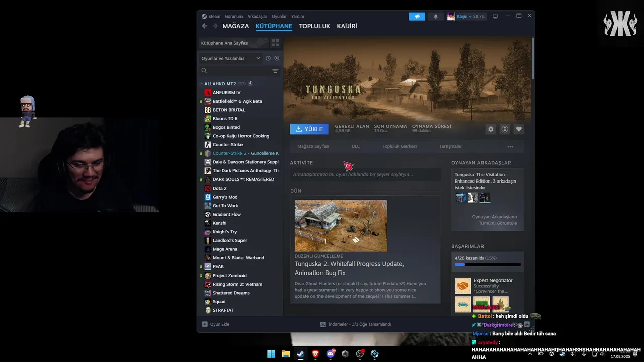
Task: Sort library by recent activity clock icon
Action: tap(268, 58)
